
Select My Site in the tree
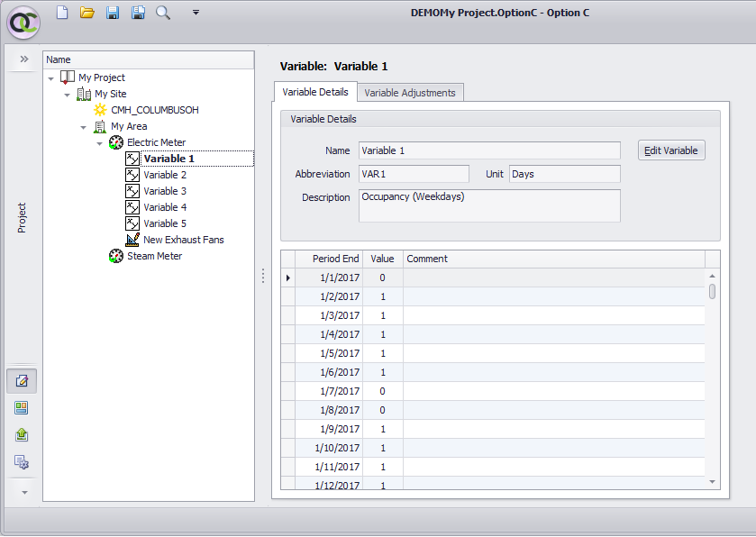(111, 94)
